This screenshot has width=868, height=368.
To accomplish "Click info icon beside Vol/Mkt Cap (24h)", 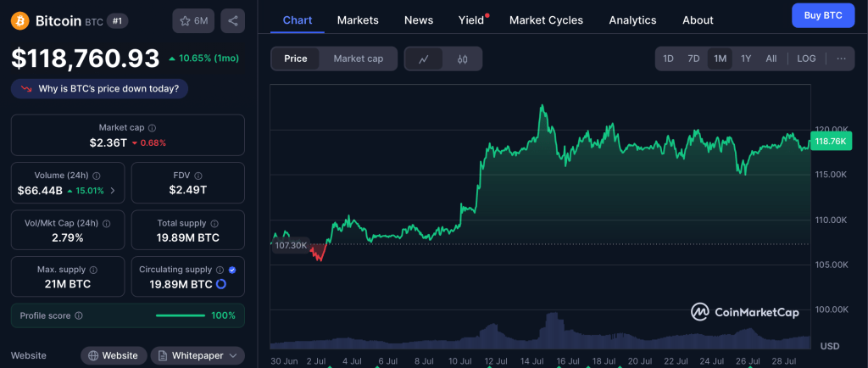I will pyautogui.click(x=106, y=224).
